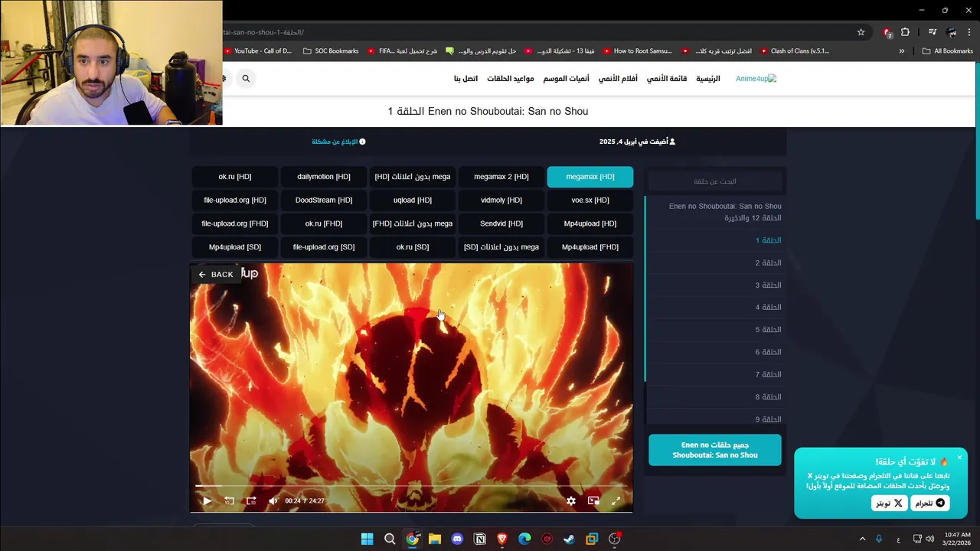Select the dailymotion [HD] server

coord(324,177)
